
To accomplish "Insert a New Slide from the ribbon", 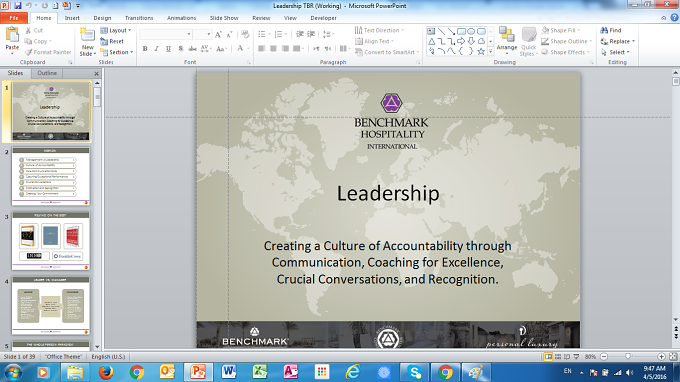I will (87, 42).
